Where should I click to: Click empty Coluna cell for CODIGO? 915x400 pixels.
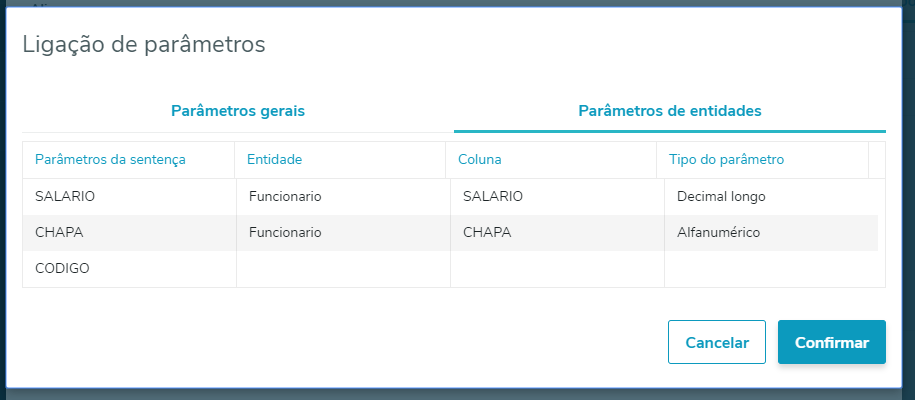tap(556, 269)
